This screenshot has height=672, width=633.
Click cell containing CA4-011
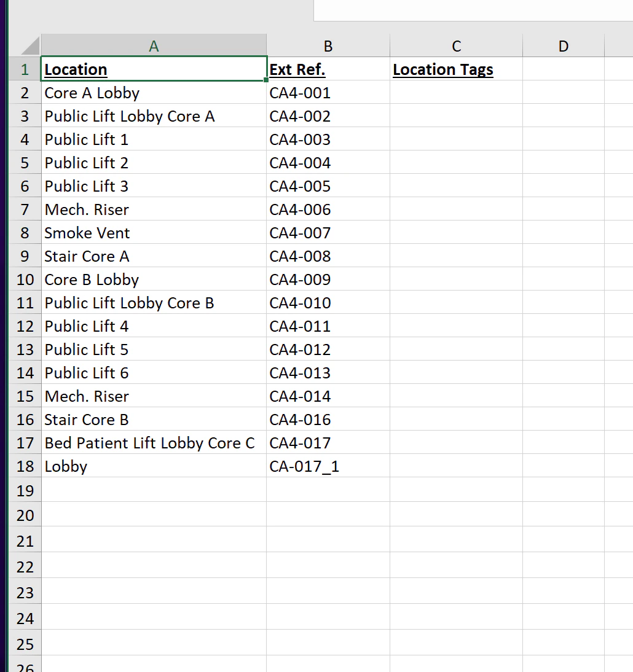click(328, 326)
